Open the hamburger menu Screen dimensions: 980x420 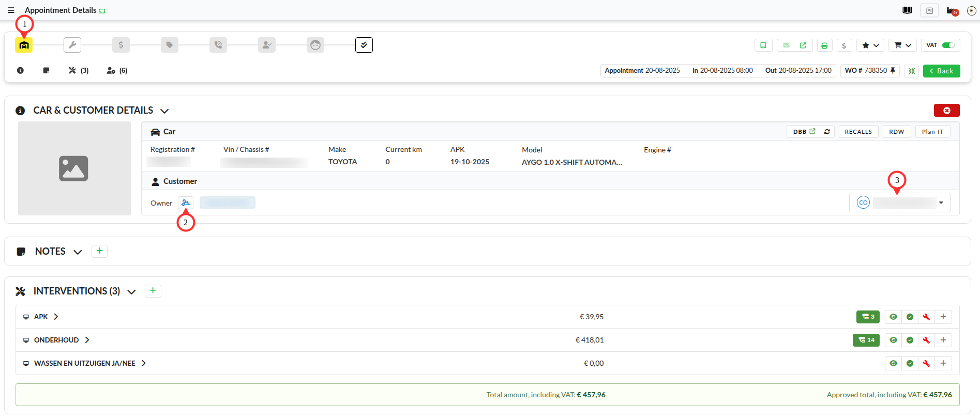(x=11, y=10)
